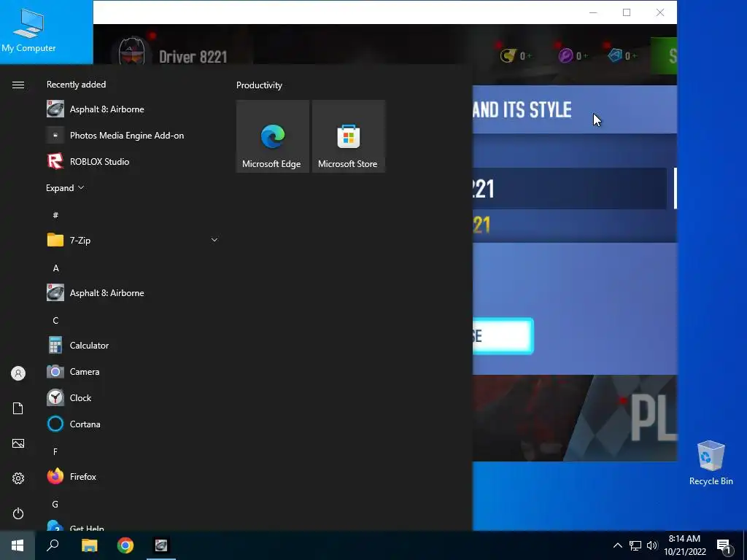The width and height of the screenshot is (747, 560).
Task: Click the letter F section header
Action: tap(55, 451)
